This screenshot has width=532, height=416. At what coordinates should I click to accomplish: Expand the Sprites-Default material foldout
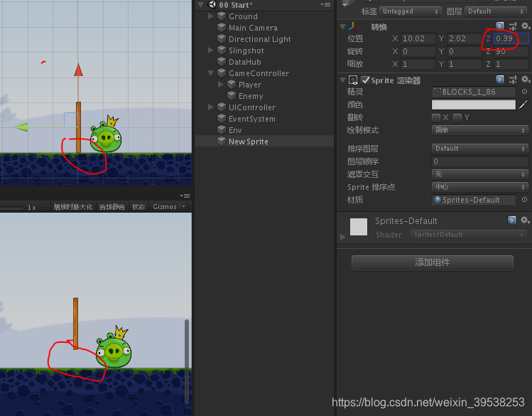coord(342,237)
